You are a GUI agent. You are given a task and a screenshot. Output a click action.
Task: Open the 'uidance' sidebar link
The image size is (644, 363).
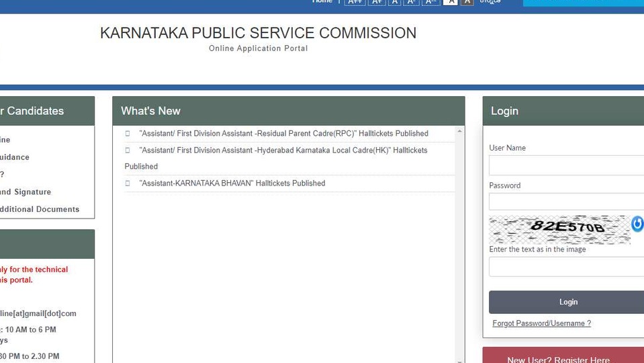click(x=14, y=157)
